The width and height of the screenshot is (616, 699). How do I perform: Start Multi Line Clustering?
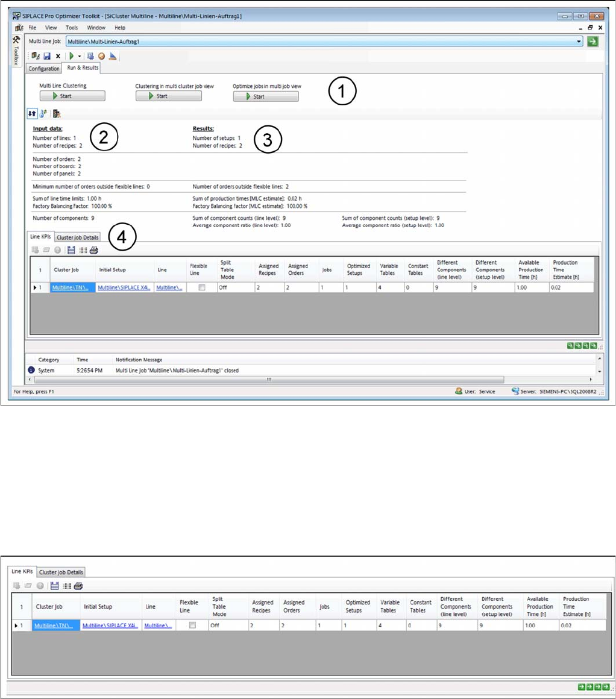coord(72,96)
